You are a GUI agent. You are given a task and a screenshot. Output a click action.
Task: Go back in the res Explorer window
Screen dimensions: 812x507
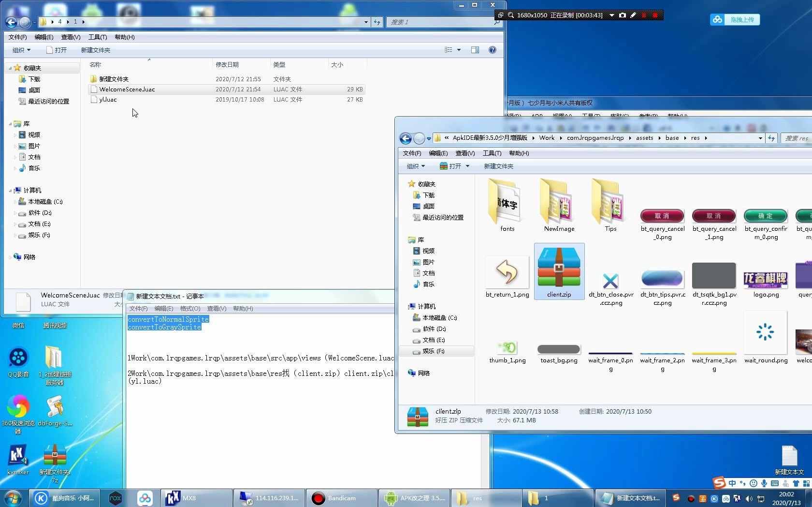tap(406, 138)
